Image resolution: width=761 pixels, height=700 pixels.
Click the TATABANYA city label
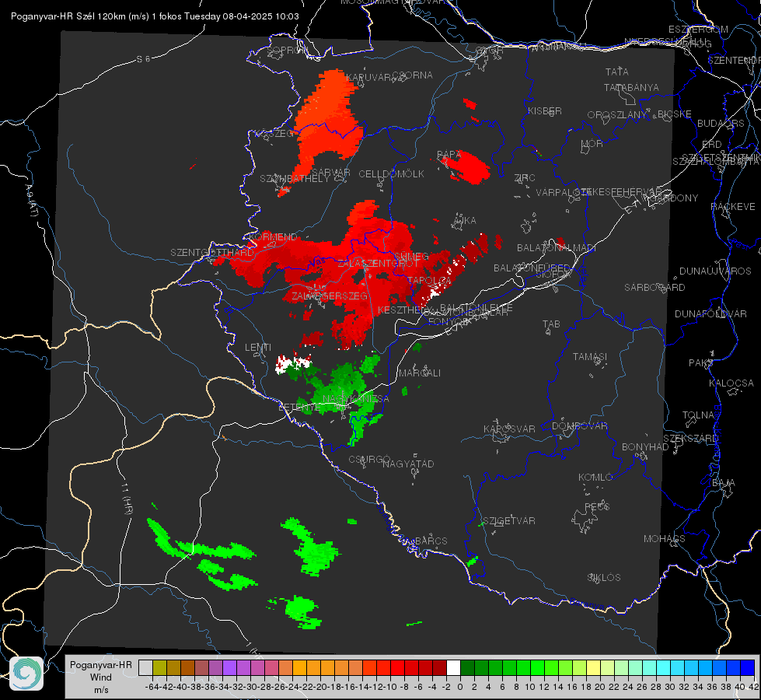point(631,87)
